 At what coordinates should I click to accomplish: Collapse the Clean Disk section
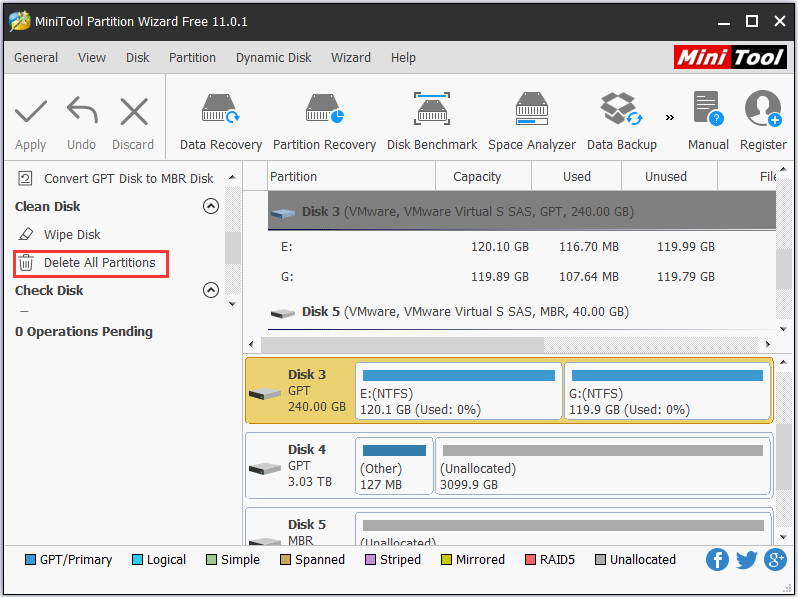(211, 206)
